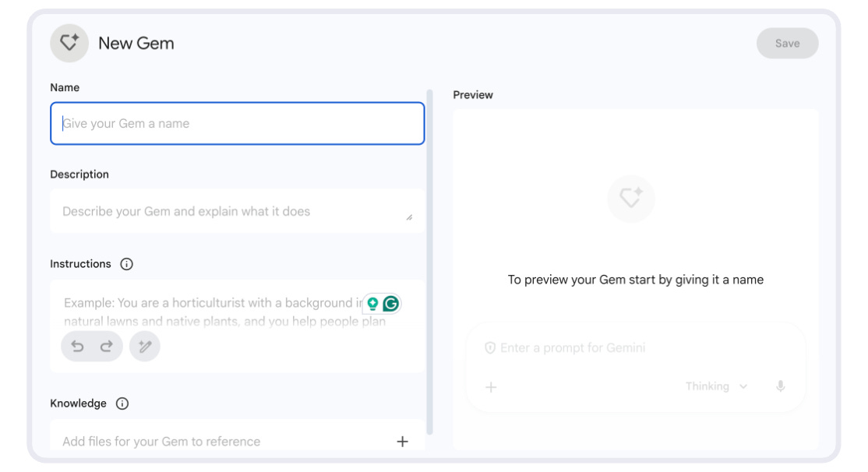Viewport: 868px width, 472px height.
Task: Click the plus to add reference files
Action: 403,442
